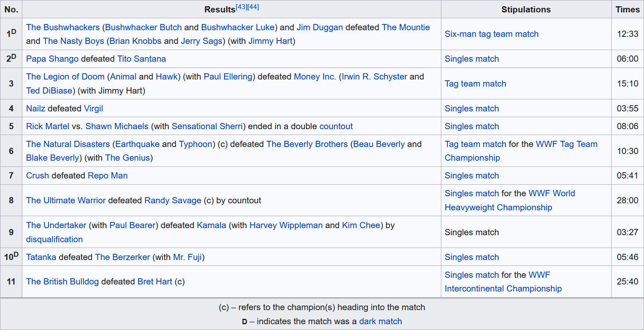Screen dimensions: 644x330
Task: Open the dark match link in footnote
Action: (381, 321)
